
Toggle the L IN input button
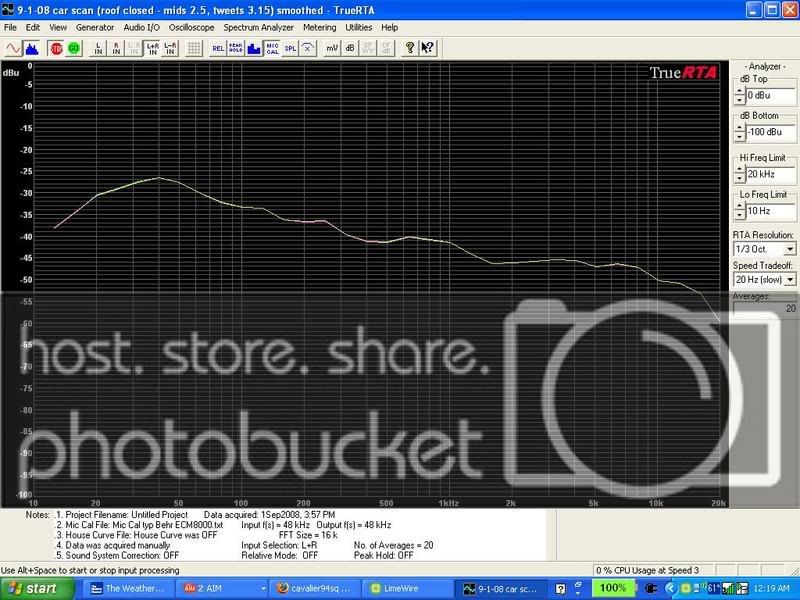pos(98,48)
